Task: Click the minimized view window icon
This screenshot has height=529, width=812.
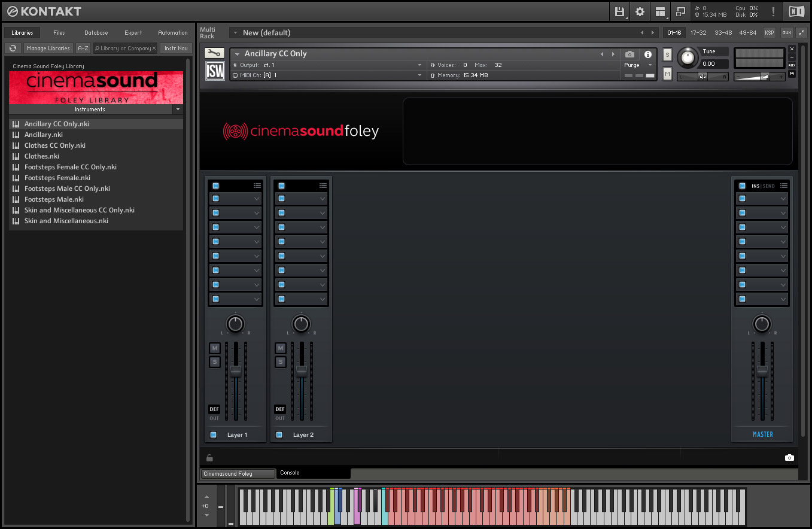Action: pyautogui.click(x=680, y=11)
